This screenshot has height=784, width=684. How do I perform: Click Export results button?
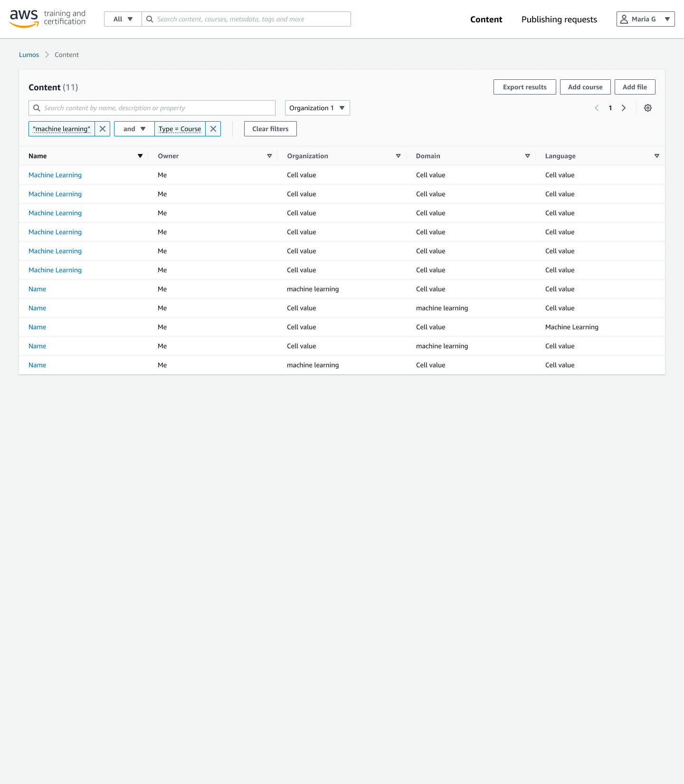tap(525, 87)
